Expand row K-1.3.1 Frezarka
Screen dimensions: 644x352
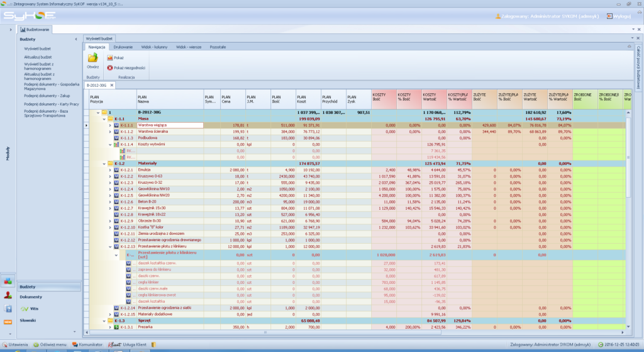pos(110,327)
